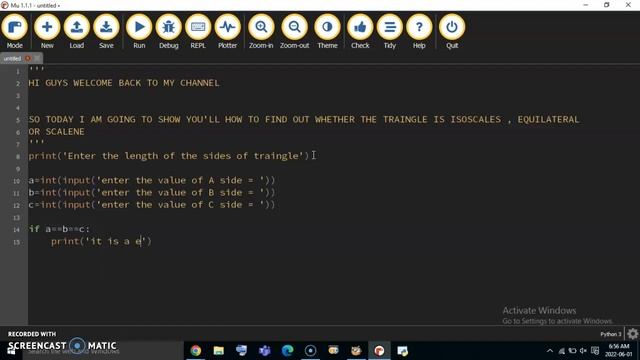The width and height of the screenshot is (640, 360).
Task: Open the taskbar clock and date
Action: [619, 350]
